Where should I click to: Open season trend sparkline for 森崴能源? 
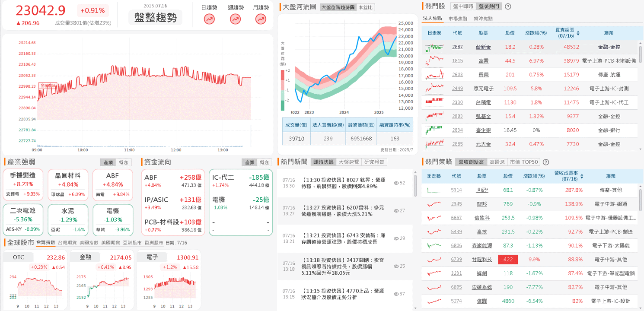pyautogui.click(x=434, y=245)
